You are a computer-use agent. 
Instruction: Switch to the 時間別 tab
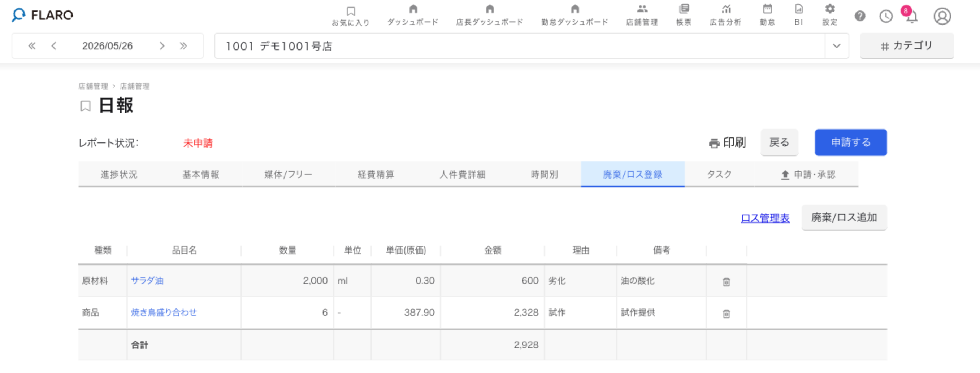[x=544, y=175]
